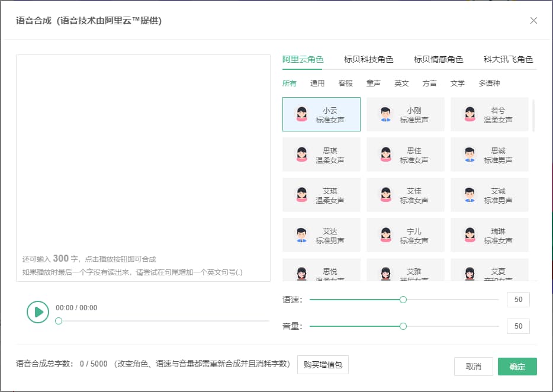
Task: Filter voices by 童声 category
Action: (373, 83)
